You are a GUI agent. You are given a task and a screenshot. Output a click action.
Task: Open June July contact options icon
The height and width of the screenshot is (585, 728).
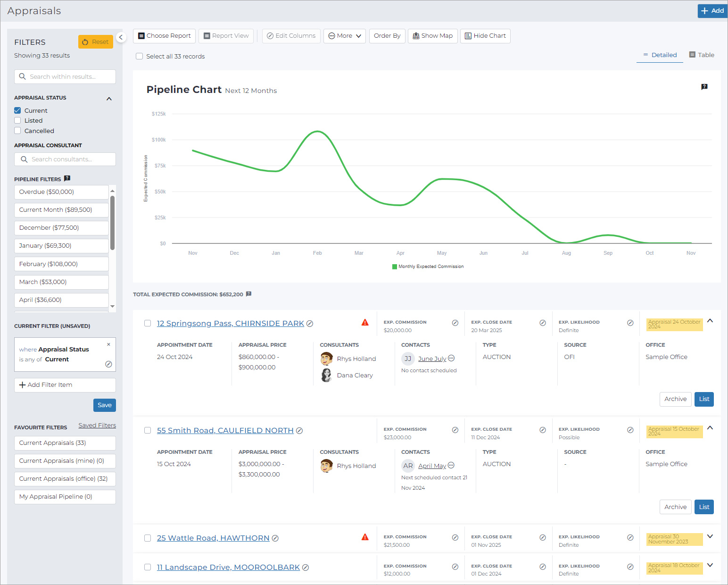(451, 359)
